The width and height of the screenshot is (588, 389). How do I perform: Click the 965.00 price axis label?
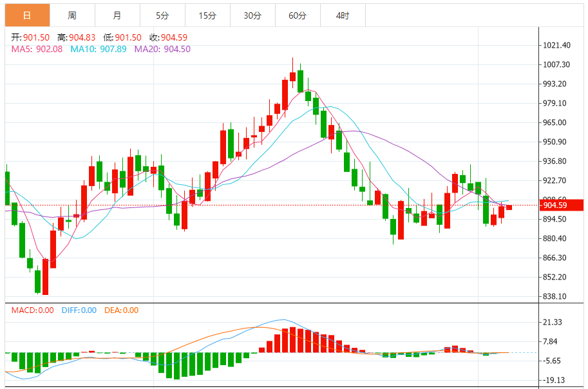tap(555, 122)
